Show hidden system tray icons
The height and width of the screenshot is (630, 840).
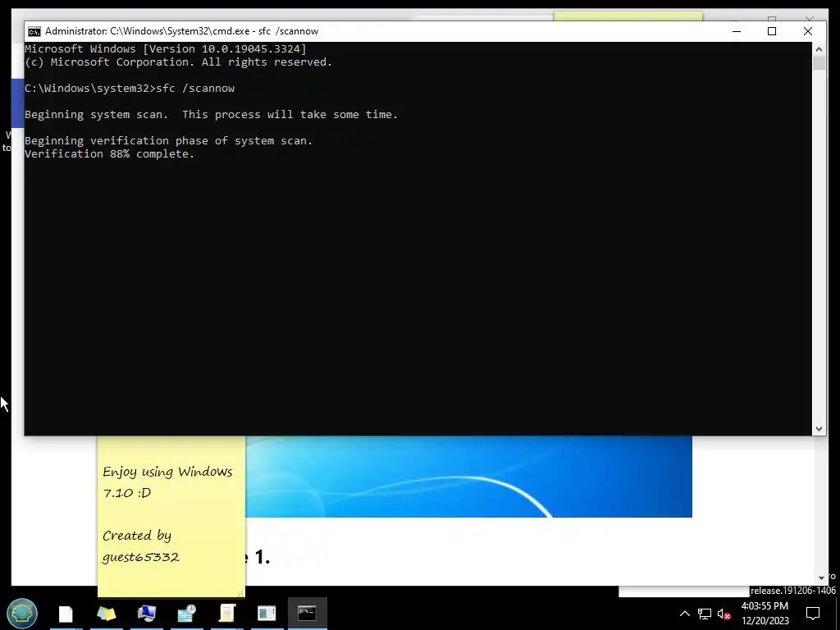pos(685,614)
